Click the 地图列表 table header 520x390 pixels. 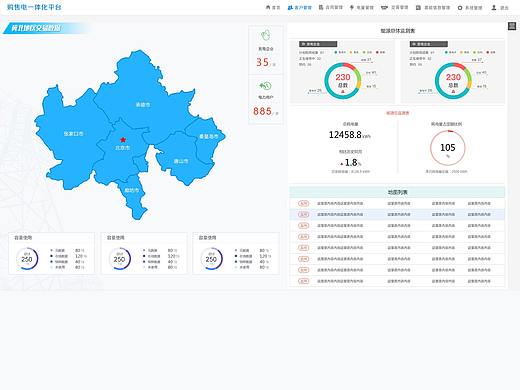click(397, 192)
